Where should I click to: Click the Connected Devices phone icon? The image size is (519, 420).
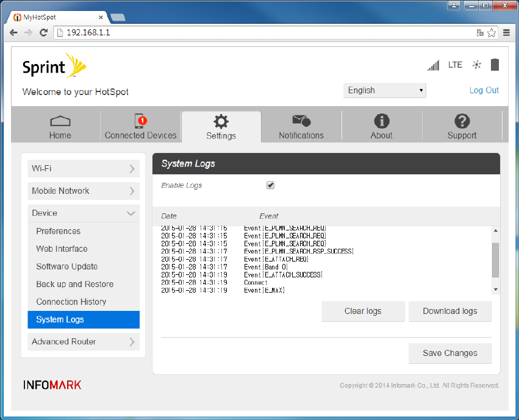point(140,121)
